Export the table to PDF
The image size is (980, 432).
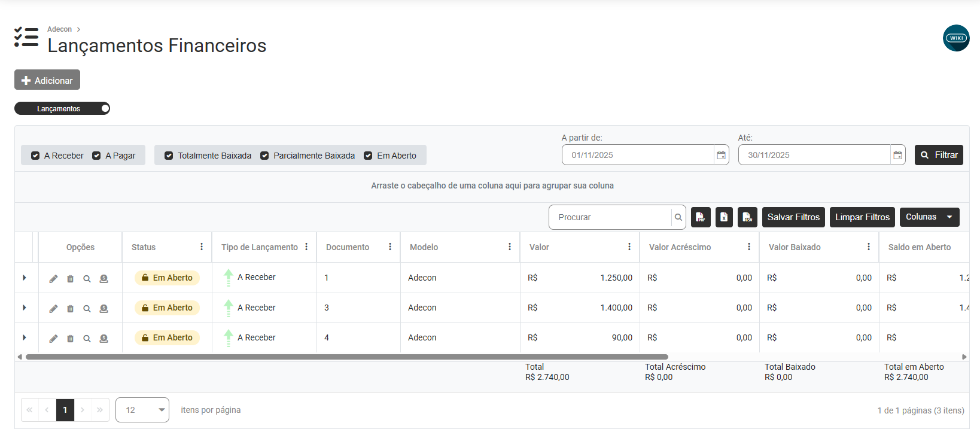point(701,217)
